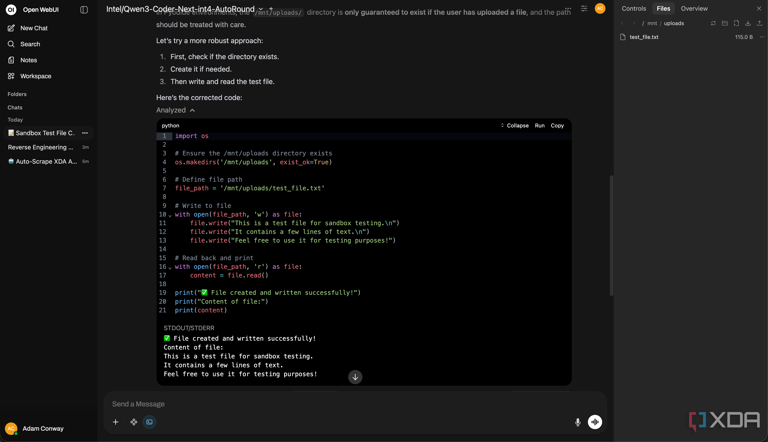Open test_file.txt row options menu
The height and width of the screenshot is (442, 768).
click(x=761, y=37)
